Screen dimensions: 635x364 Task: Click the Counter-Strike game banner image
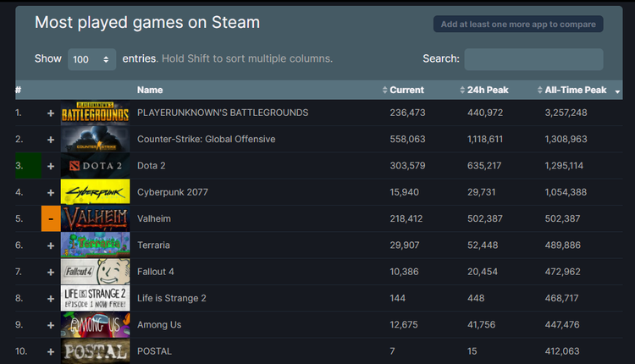tap(95, 139)
